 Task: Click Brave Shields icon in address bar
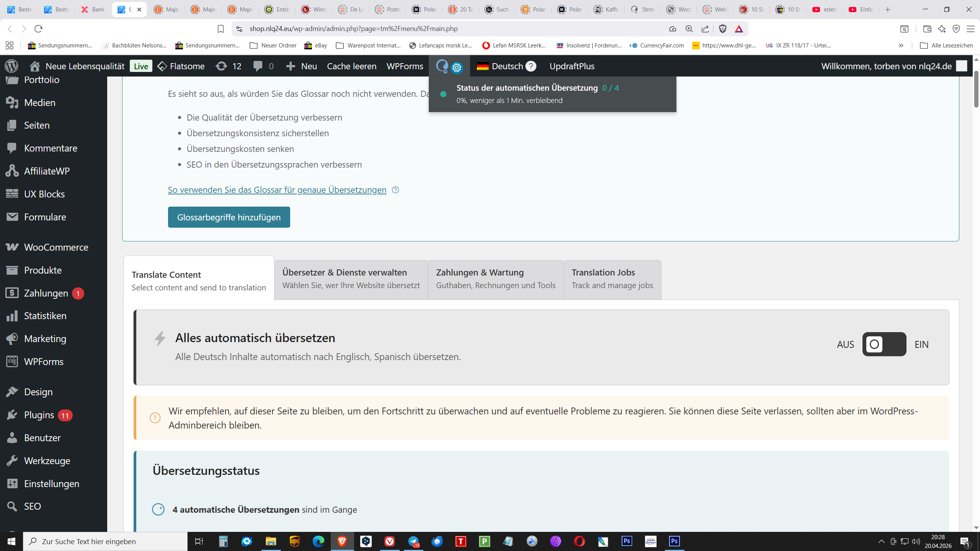tap(723, 29)
